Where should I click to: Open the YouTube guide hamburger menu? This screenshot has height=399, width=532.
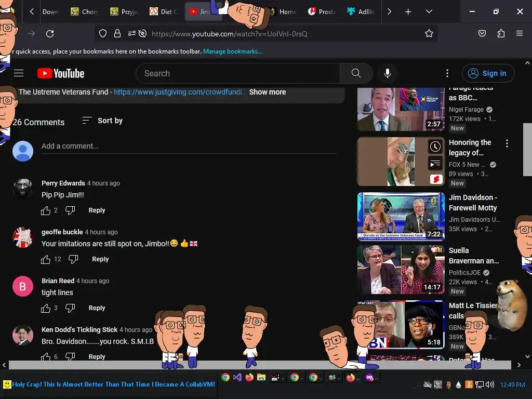(19, 73)
